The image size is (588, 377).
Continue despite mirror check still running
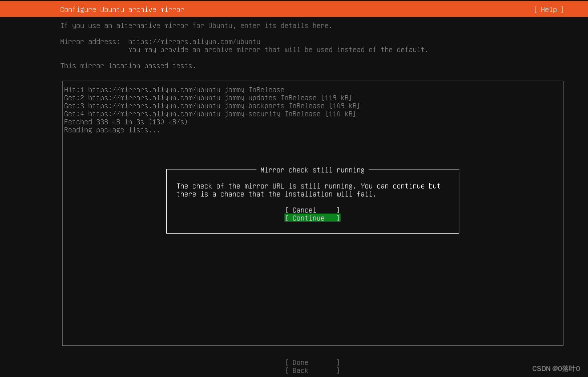313,218
